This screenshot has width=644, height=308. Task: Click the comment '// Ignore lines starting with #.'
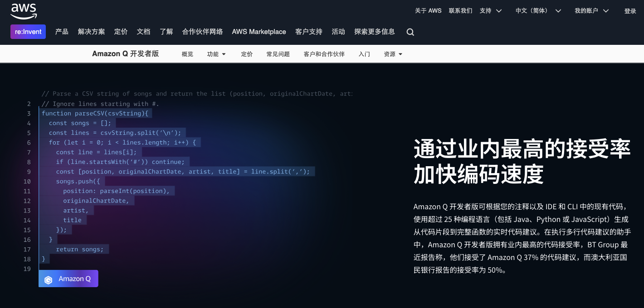(x=100, y=104)
